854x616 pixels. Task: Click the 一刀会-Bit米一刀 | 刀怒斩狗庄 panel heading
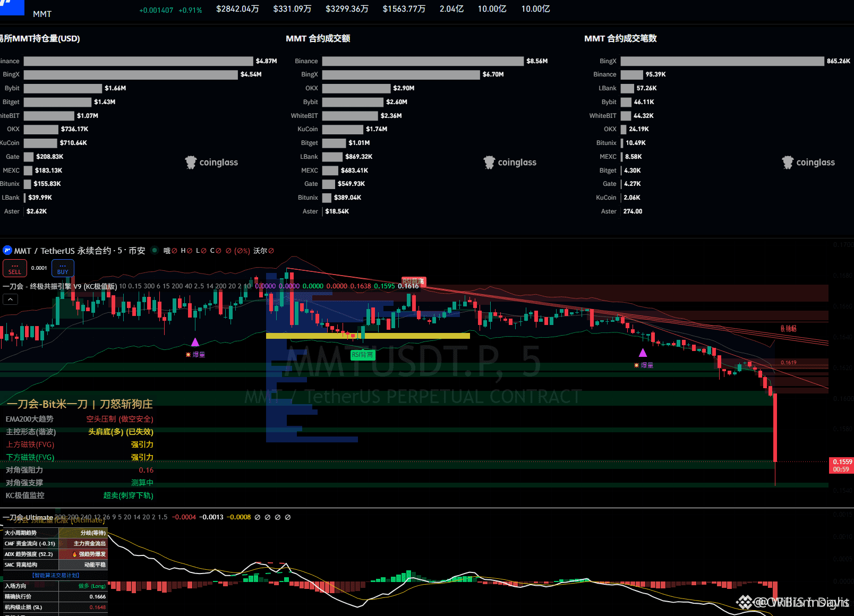(x=80, y=404)
